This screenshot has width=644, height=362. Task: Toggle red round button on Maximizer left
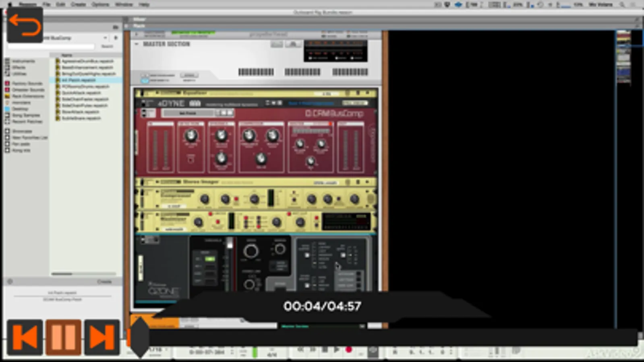pyautogui.click(x=218, y=222)
